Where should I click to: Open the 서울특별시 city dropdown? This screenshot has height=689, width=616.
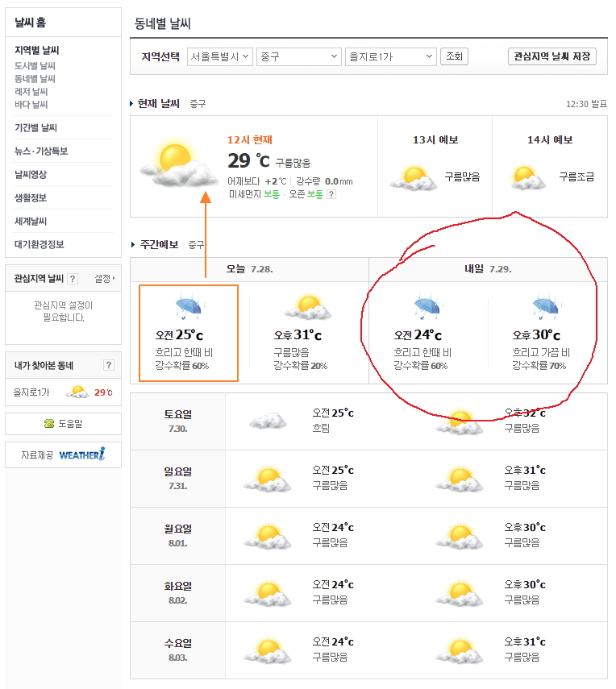(219, 56)
